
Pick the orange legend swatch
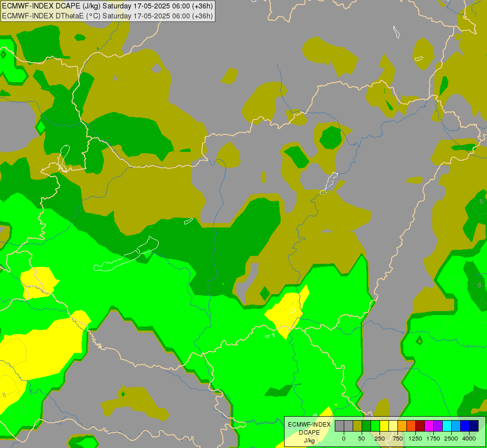402,426
